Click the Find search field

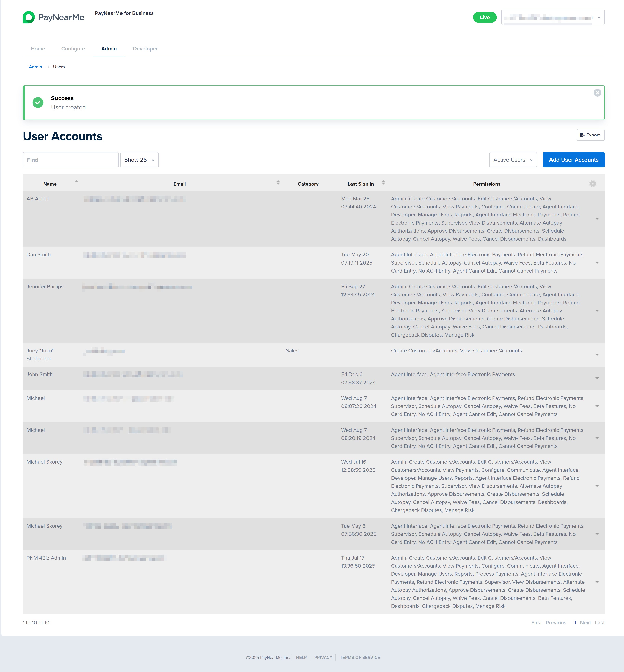click(71, 160)
